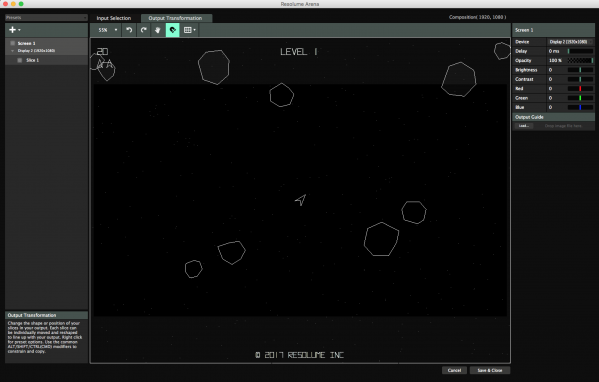This screenshot has width=599, height=382.
Task: Open the Presets dropdown
Action: tap(46, 18)
